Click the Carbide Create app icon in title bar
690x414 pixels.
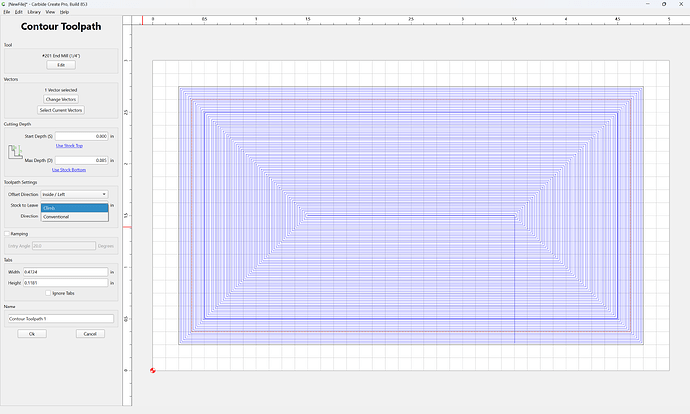[4, 4]
